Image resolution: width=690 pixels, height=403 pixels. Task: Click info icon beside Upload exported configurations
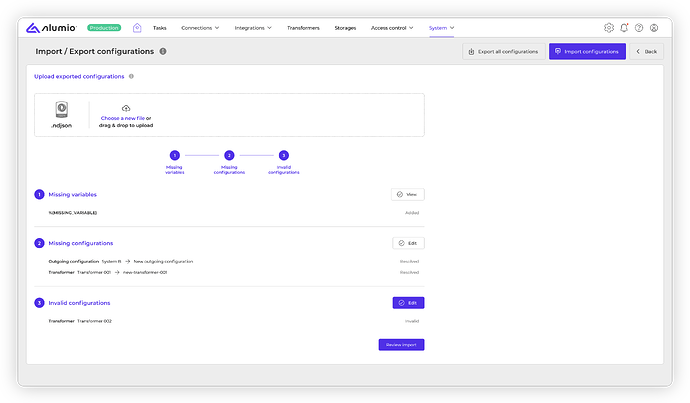[131, 76]
